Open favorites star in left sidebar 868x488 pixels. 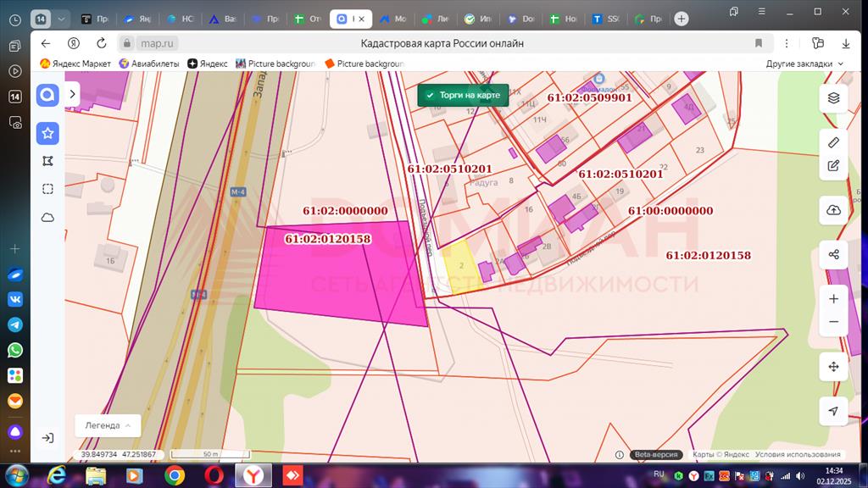(x=48, y=133)
